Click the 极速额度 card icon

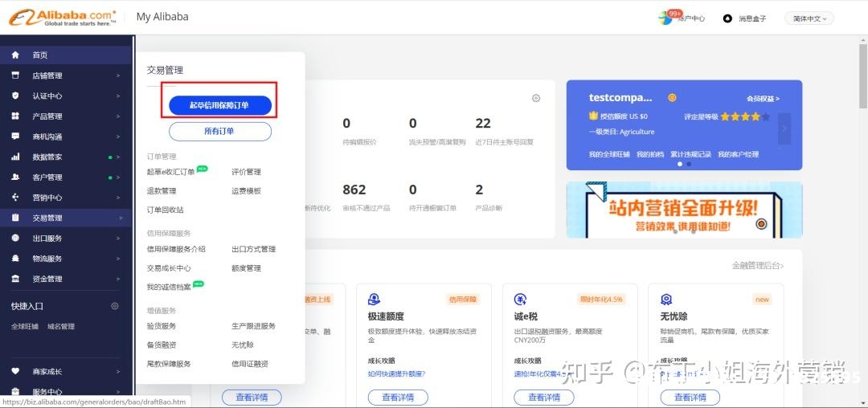pos(374,300)
